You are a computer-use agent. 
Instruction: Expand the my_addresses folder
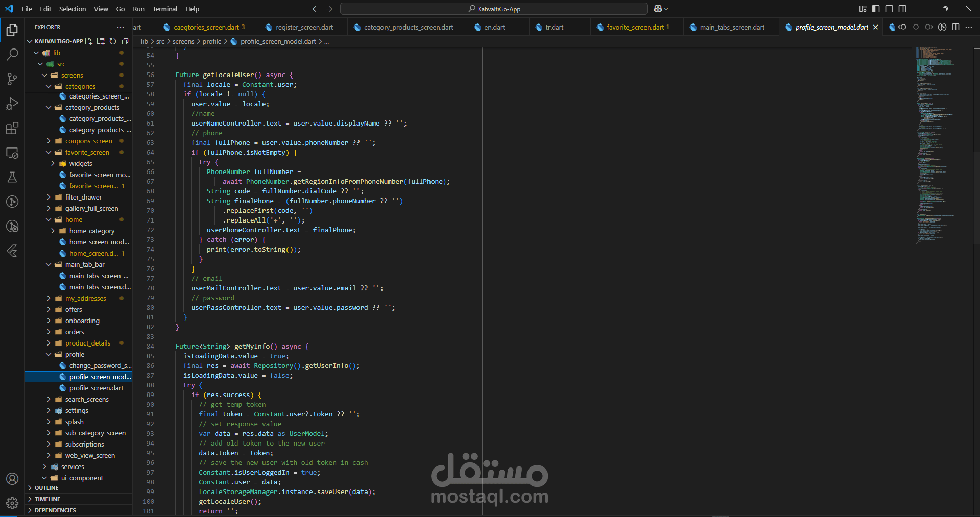[49, 299]
